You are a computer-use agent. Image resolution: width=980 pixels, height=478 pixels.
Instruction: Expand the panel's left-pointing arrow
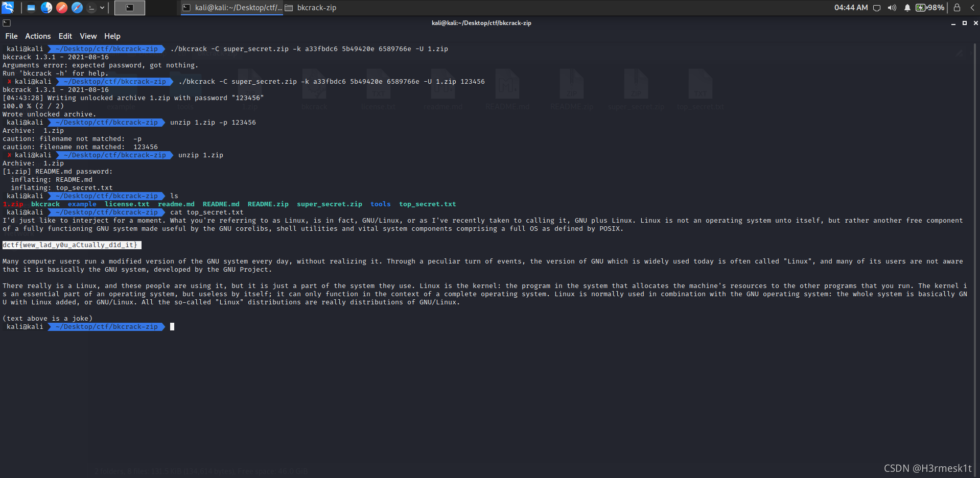click(x=972, y=8)
